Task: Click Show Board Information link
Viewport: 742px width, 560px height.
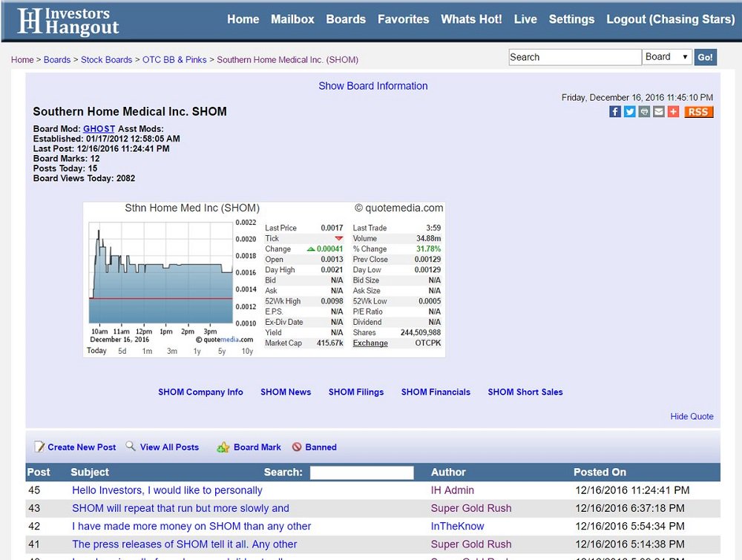Action: click(x=373, y=86)
